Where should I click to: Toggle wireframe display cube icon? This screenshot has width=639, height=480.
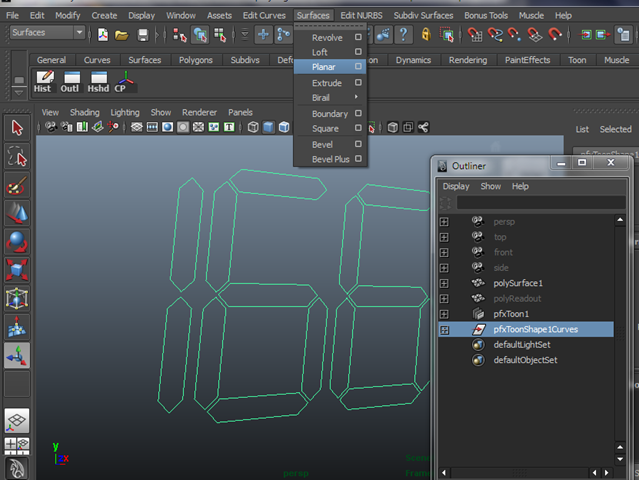coord(253,127)
